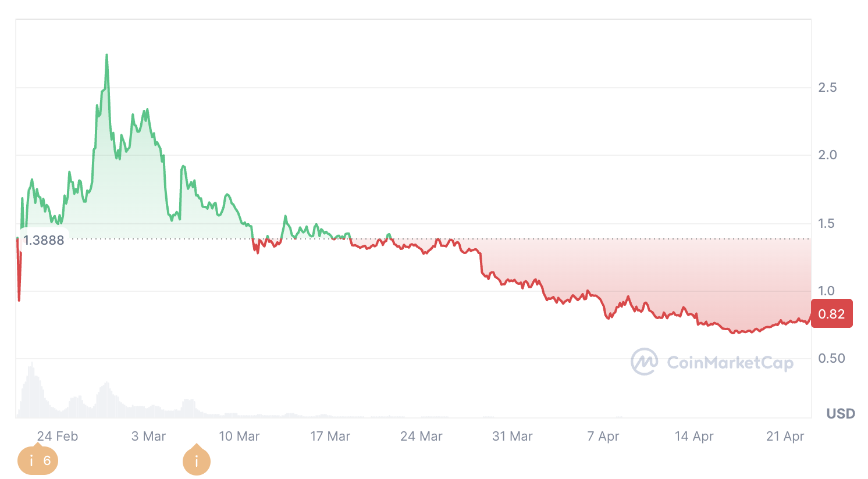Click the 10 Mar date label

coord(239,436)
